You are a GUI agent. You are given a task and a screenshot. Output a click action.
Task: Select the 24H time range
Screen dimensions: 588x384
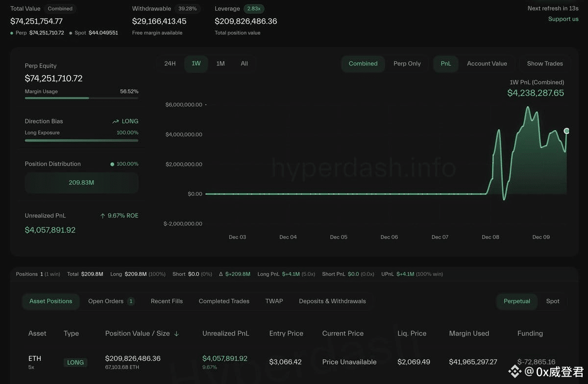click(x=170, y=64)
